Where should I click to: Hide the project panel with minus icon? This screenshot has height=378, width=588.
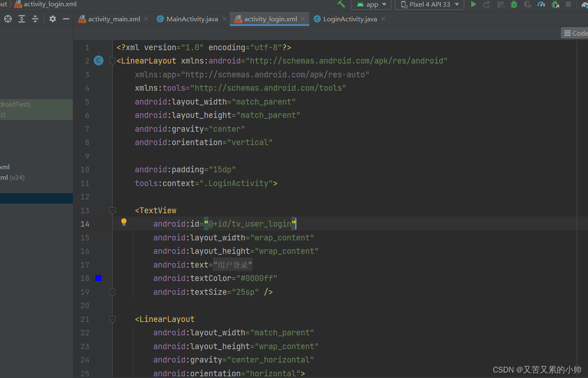66,19
